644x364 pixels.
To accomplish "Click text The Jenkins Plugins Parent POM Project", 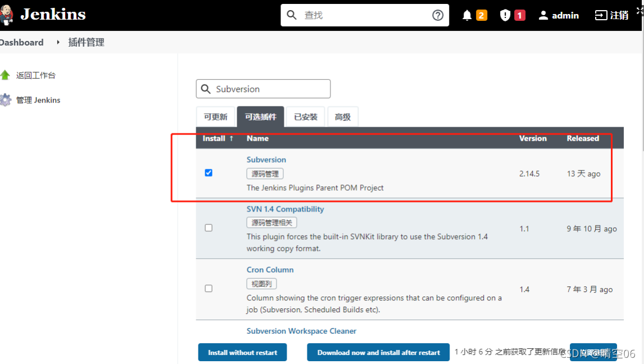I will point(315,187).
